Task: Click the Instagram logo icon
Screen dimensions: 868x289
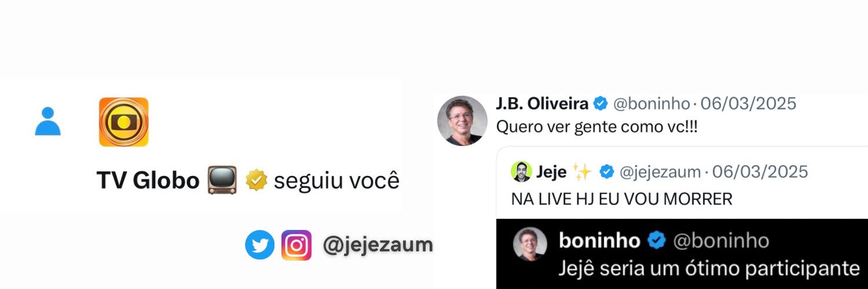Action: point(296,245)
